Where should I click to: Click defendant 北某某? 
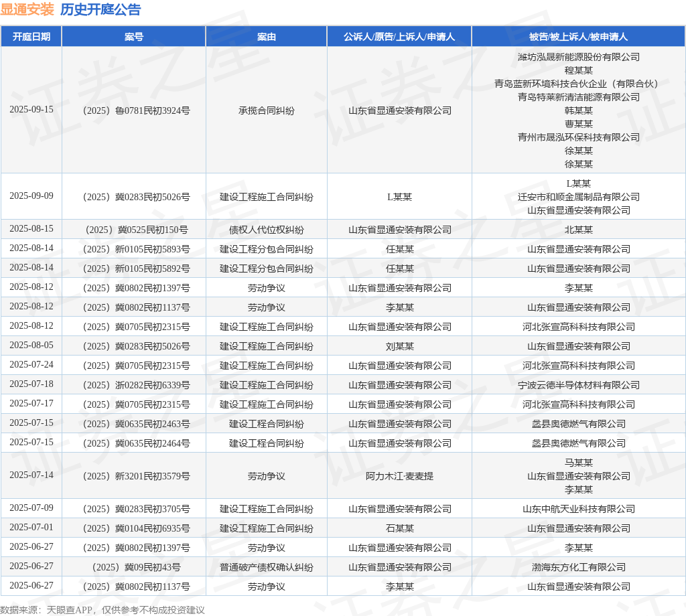tap(578, 230)
